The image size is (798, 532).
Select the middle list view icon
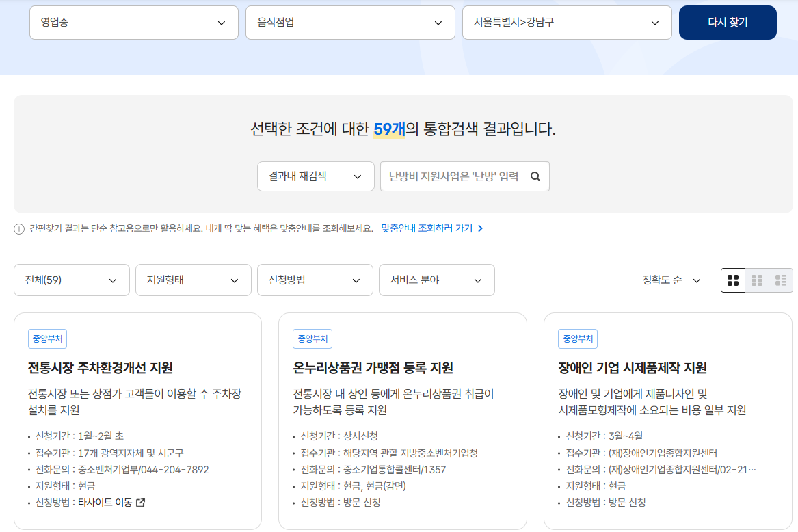(757, 280)
